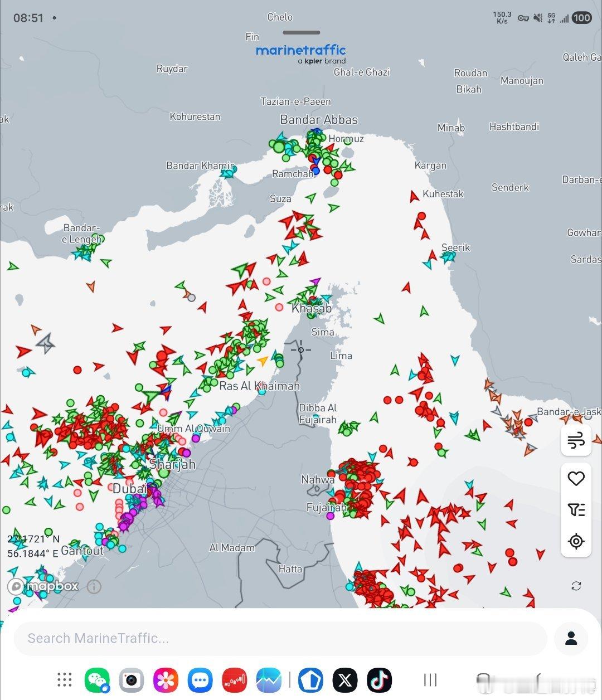Select the purple vessel arrow north of Khasab
602x700 pixels.
point(315,282)
